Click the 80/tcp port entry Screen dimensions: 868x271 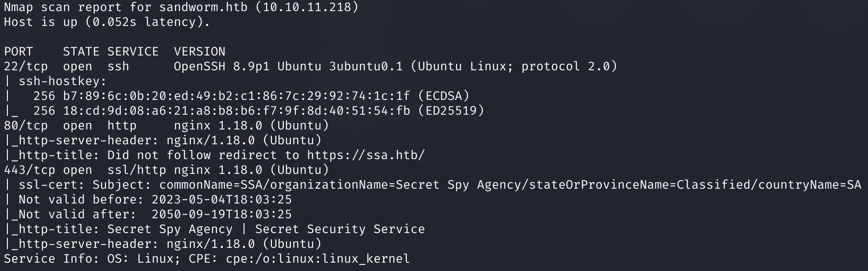[26, 125]
